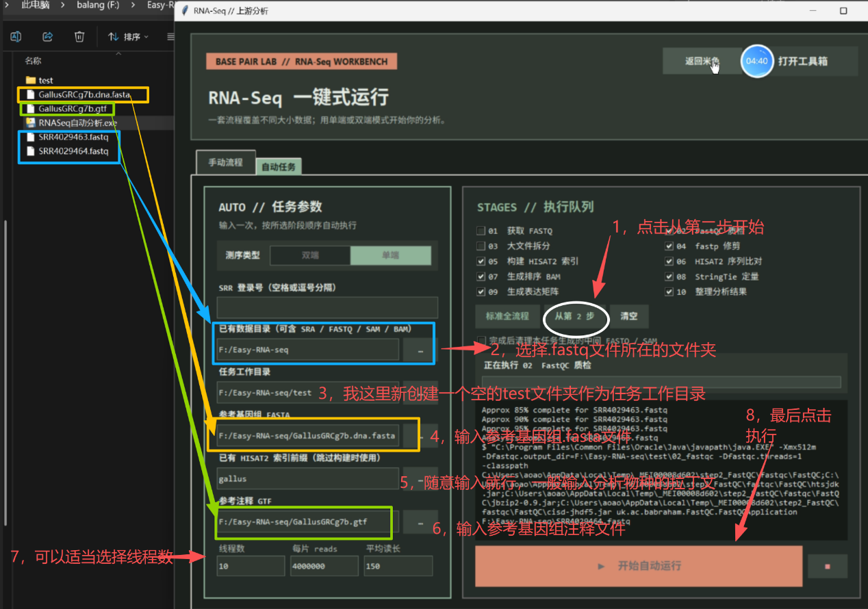Viewport: 868px width, 609px height.
Task: Select the test folder icon in File Explorer
Action: pyautogui.click(x=30, y=80)
